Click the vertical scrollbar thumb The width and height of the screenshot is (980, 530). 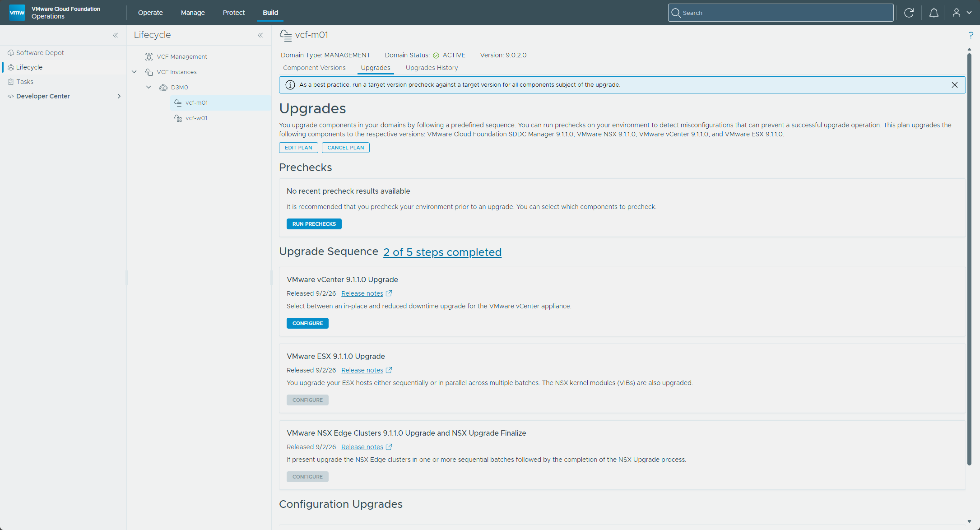[x=969, y=260]
